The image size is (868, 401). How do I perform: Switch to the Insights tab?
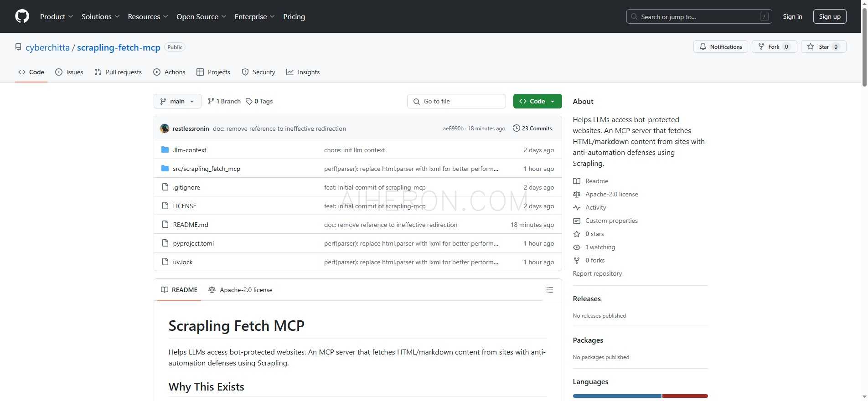click(x=303, y=72)
